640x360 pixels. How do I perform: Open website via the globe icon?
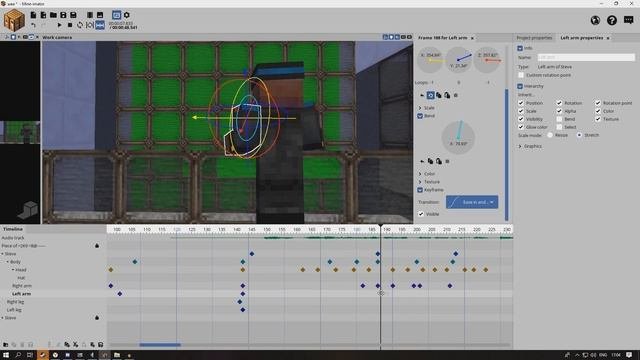595,20
